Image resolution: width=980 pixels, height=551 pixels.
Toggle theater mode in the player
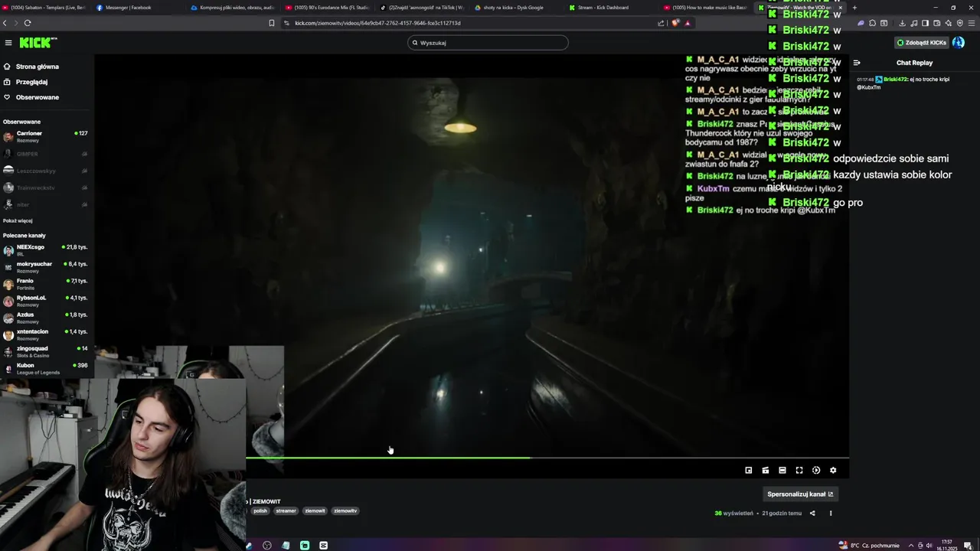click(x=782, y=471)
